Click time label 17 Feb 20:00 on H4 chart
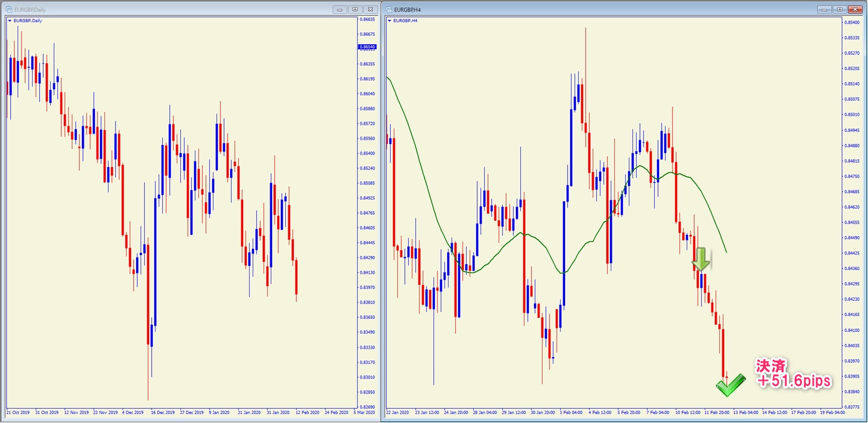 click(x=804, y=412)
